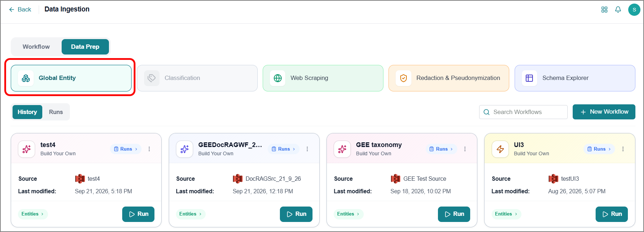The height and width of the screenshot is (232, 644).
Task: Switch to the History tab
Action: click(27, 112)
